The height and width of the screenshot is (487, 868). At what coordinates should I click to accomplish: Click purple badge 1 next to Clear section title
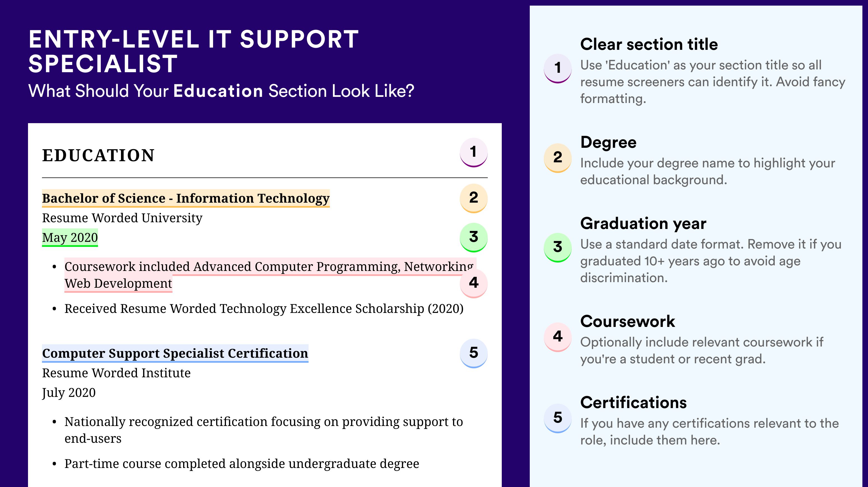(558, 68)
